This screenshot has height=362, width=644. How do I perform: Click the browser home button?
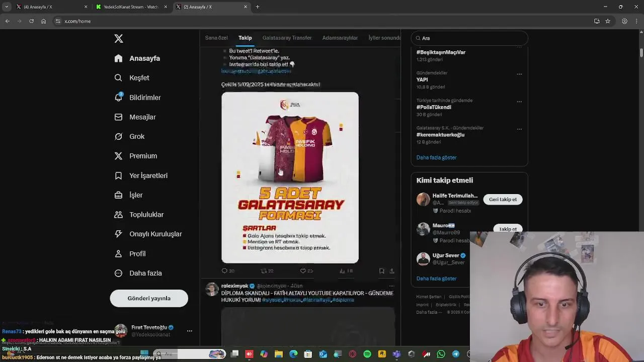tap(43, 21)
